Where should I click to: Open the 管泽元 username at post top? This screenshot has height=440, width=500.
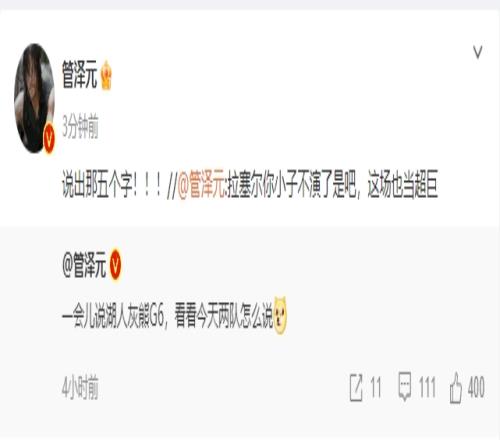coord(79,75)
